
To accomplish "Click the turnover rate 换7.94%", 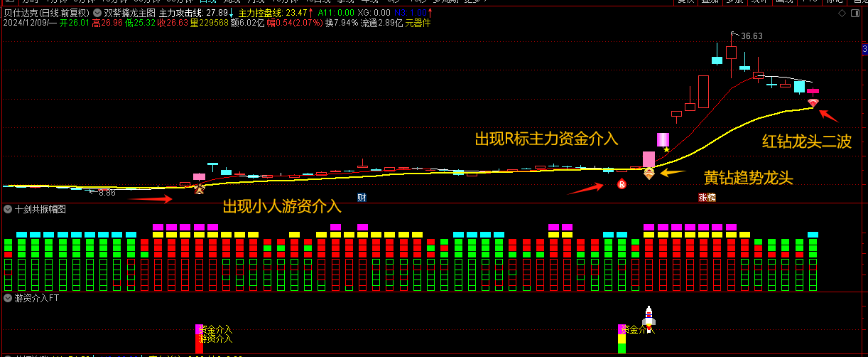I will click(x=342, y=23).
